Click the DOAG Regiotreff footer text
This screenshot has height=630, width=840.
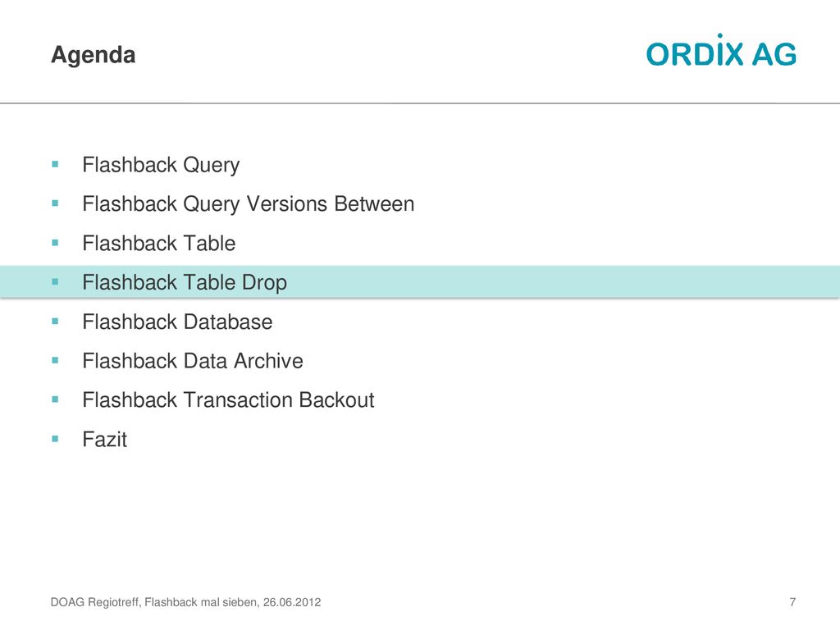point(186,602)
